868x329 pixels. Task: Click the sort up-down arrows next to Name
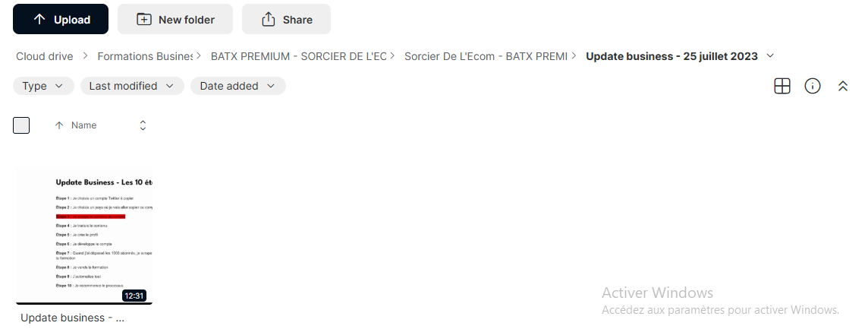tap(143, 125)
